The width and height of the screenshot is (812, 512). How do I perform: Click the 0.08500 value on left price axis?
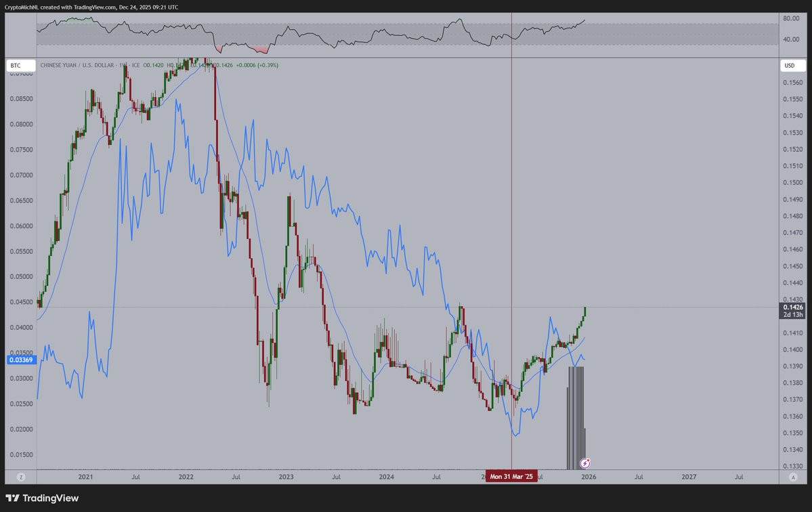pos(21,98)
